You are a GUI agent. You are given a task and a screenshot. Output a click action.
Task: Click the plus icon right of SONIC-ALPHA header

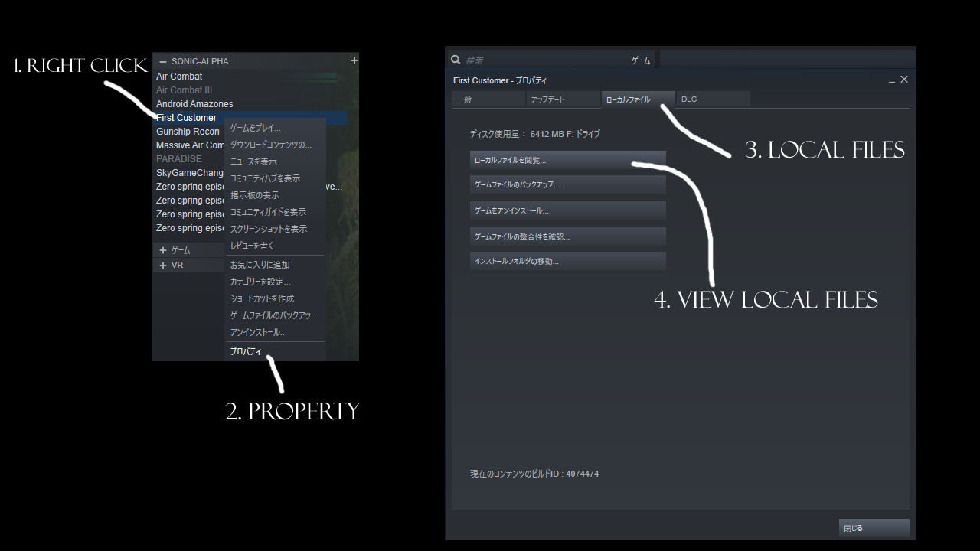point(354,60)
